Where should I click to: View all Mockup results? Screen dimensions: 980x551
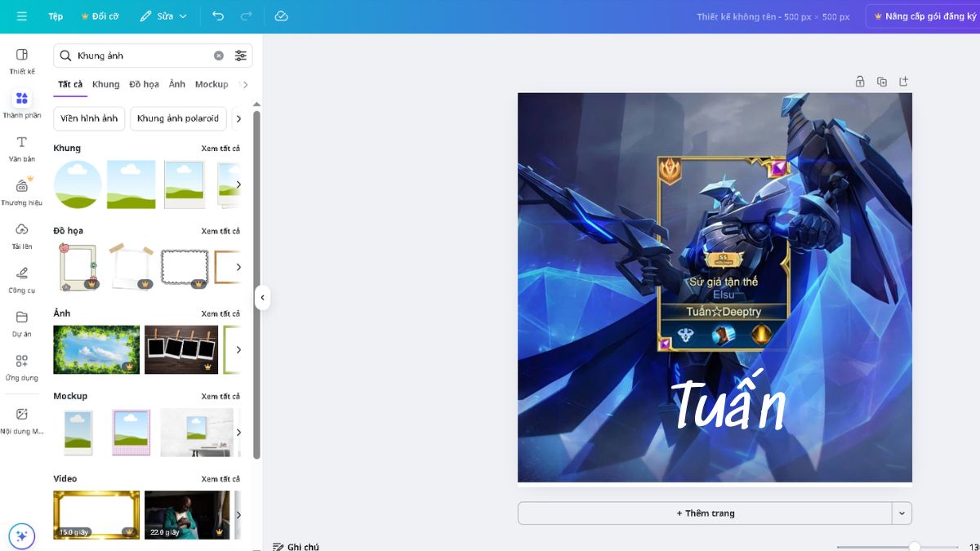point(220,396)
